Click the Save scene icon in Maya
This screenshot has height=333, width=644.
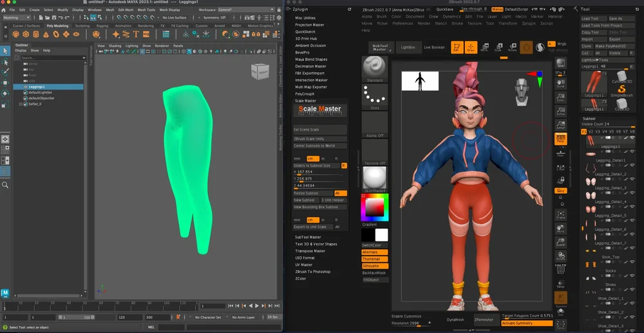54,17
